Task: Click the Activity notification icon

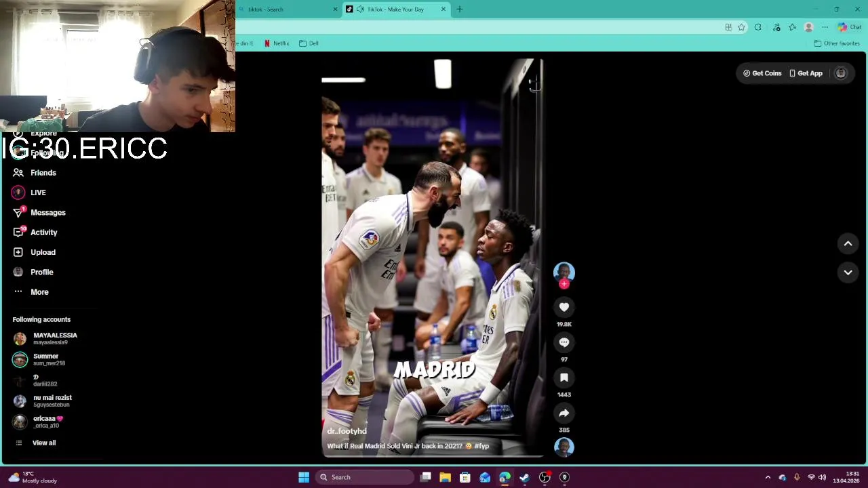Action: [18, 232]
